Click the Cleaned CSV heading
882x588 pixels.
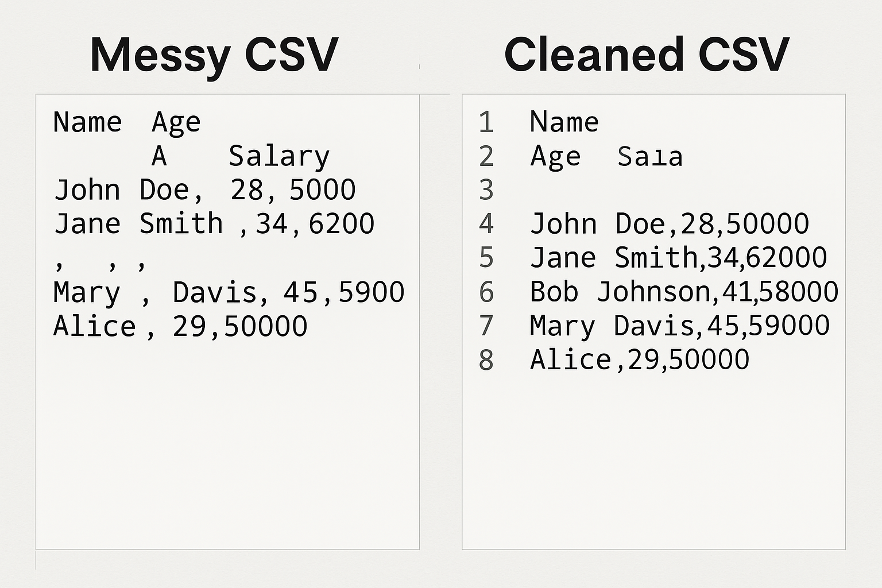point(647,54)
